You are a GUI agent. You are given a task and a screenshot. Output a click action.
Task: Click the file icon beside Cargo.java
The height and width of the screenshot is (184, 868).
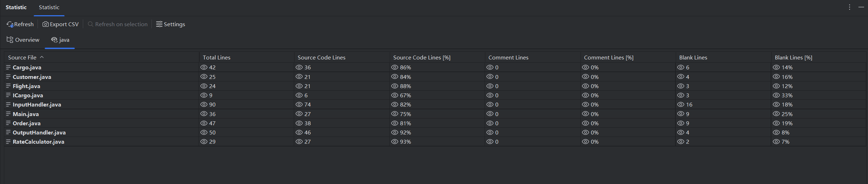(8, 67)
